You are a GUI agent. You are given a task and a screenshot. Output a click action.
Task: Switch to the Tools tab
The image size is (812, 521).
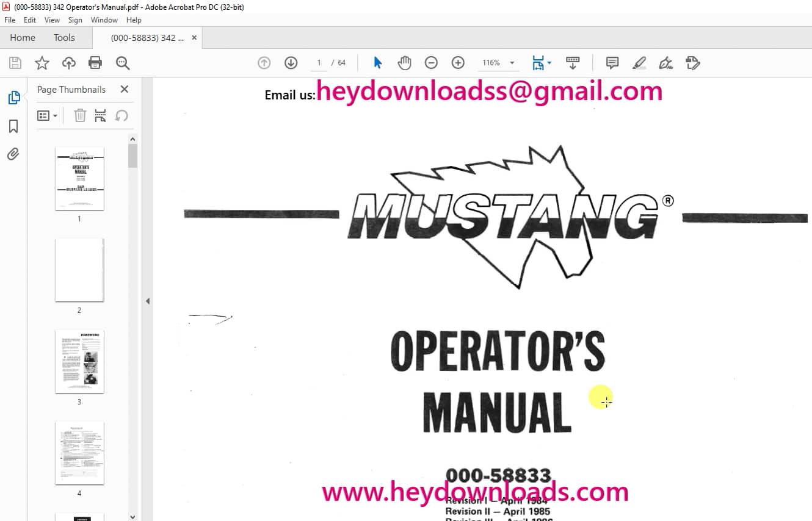coord(64,37)
